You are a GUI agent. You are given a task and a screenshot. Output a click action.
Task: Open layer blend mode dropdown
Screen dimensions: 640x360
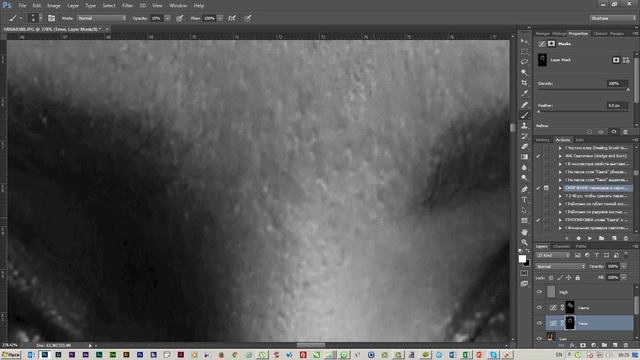[560, 267]
